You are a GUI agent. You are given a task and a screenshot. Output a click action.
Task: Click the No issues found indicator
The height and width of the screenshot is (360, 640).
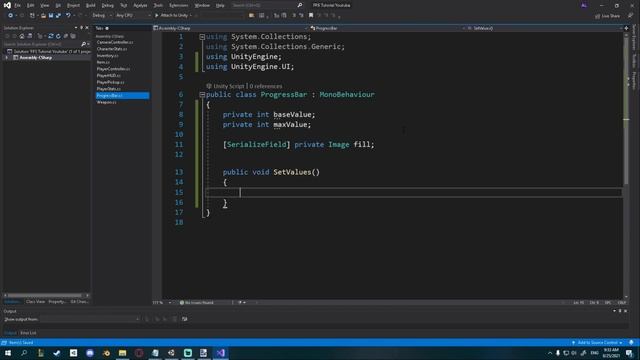coord(197,302)
